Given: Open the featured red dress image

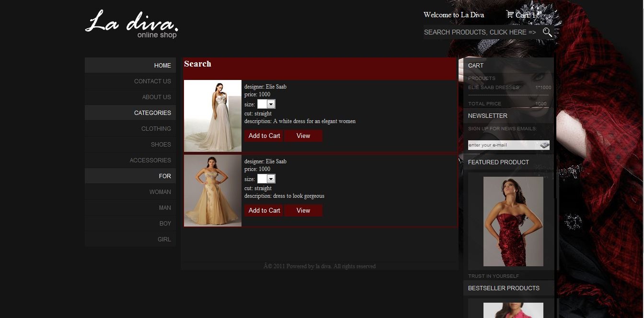Looking at the screenshot, I should point(513,221).
